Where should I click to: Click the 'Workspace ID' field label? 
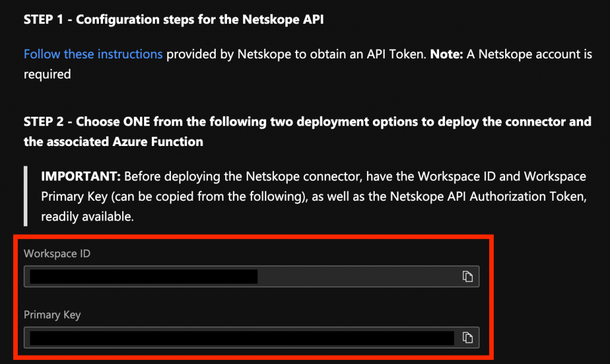(x=57, y=254)
